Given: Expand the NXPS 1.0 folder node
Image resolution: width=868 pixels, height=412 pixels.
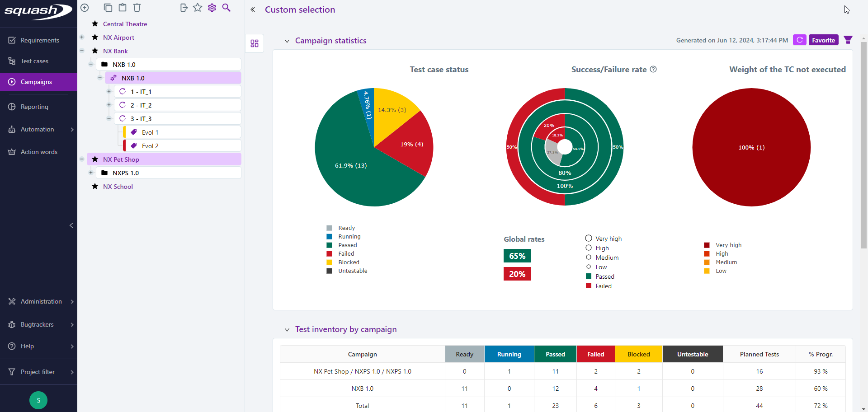Looking at the screenshot, I should pyautogui.click(x=90, y=173).
